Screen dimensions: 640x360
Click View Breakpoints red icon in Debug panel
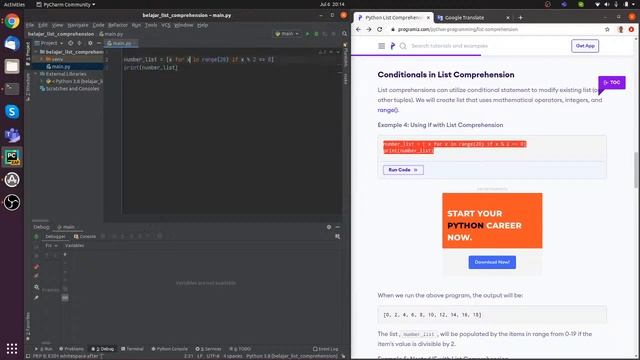point(36,267)
